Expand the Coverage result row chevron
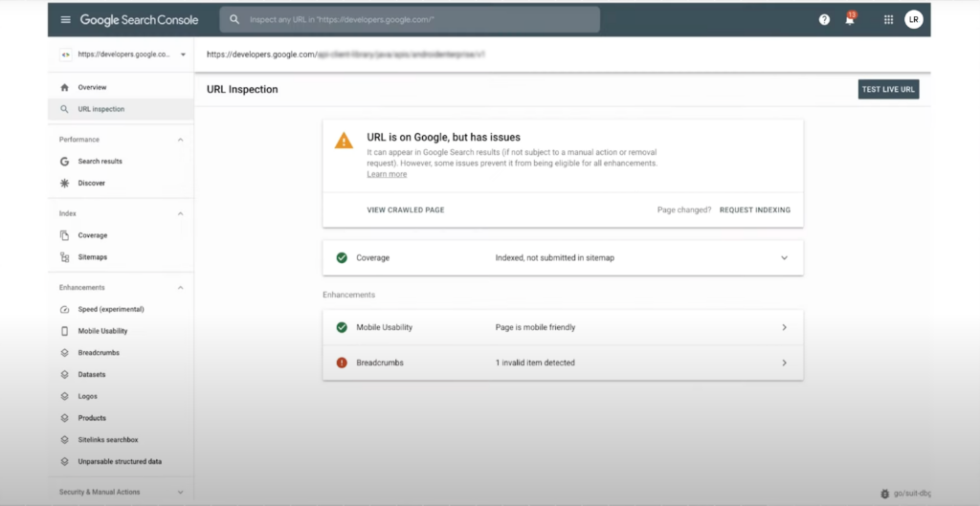 click(x=785, y=258)
